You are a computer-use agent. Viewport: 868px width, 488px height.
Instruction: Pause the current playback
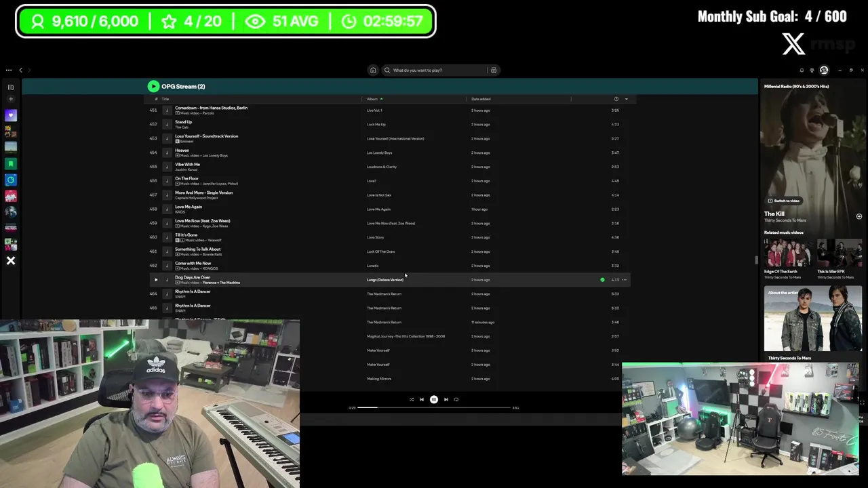(x=434, y=399)
